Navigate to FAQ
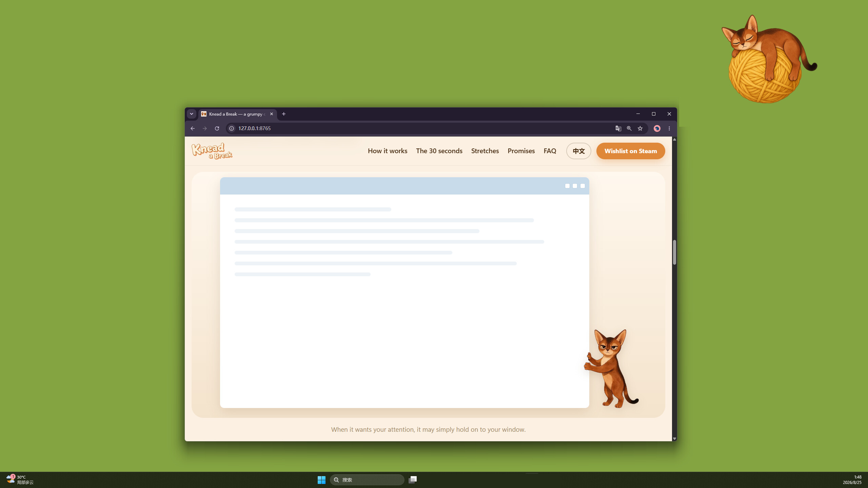868x488 pixels. coord(550,151)
